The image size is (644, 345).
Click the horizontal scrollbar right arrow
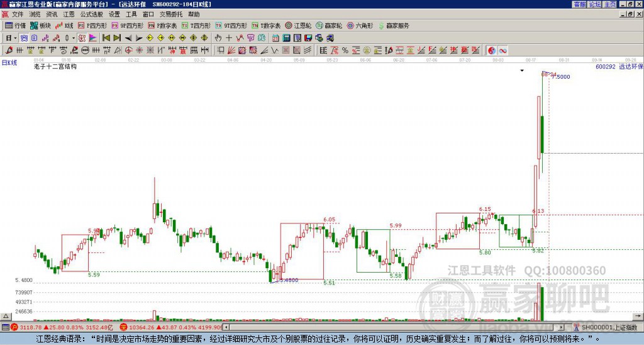[561, 327]
